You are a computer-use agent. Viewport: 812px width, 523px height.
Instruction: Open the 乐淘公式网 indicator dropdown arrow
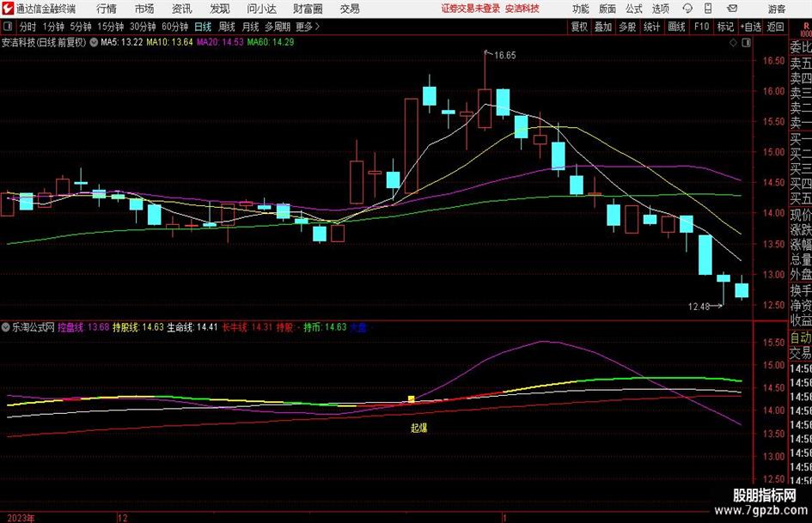point(6,327)
